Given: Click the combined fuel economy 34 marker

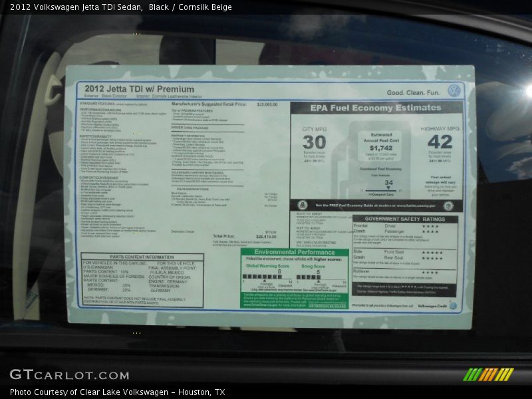Looking at the screenshot, I should pyautogui.click(x=388, y=184).
